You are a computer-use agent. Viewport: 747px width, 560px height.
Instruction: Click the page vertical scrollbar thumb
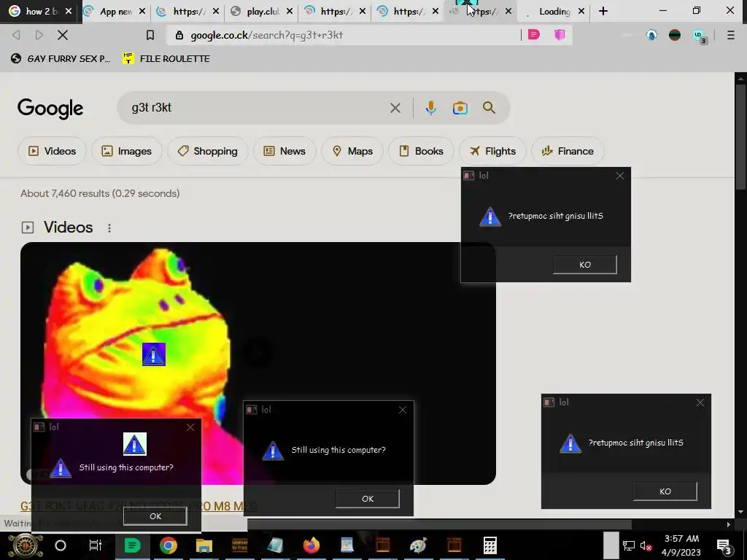(x=740, y=137)
